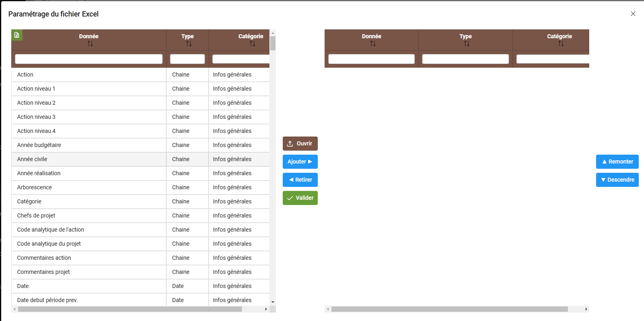The width and height of the screenshot is (644, 321).
Task: Sort right table by Catégorie column arrows
Action: click(561, 43)
